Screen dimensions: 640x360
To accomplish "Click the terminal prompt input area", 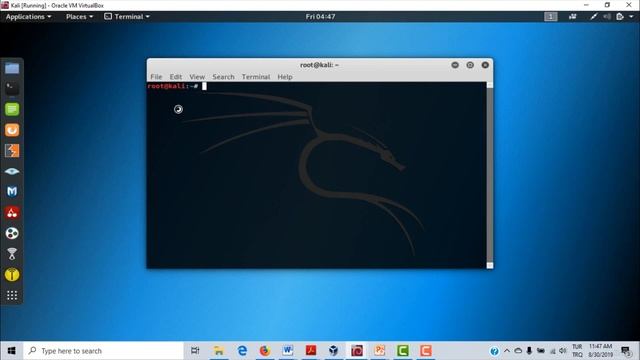I will click(x=204, y=86).
